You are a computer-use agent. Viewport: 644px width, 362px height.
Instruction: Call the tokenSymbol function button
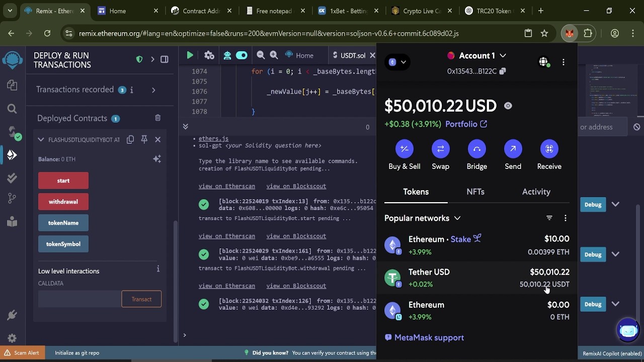pyautogui.click(x=63, y=244)
